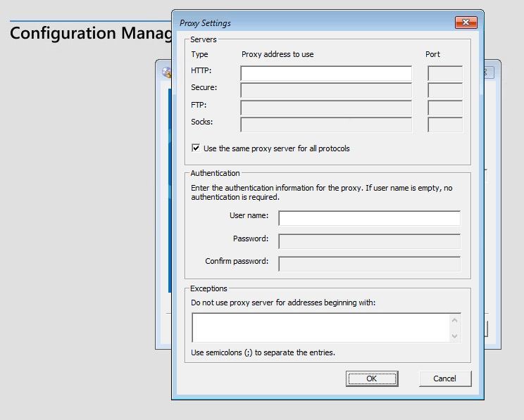Viewport: 524px width, 420px height.
Task: Click the Socks port field
Action: 445,125
